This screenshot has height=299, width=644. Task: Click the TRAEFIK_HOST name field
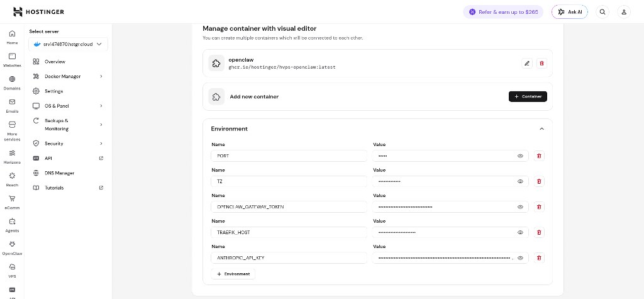[x=289, y=232]
